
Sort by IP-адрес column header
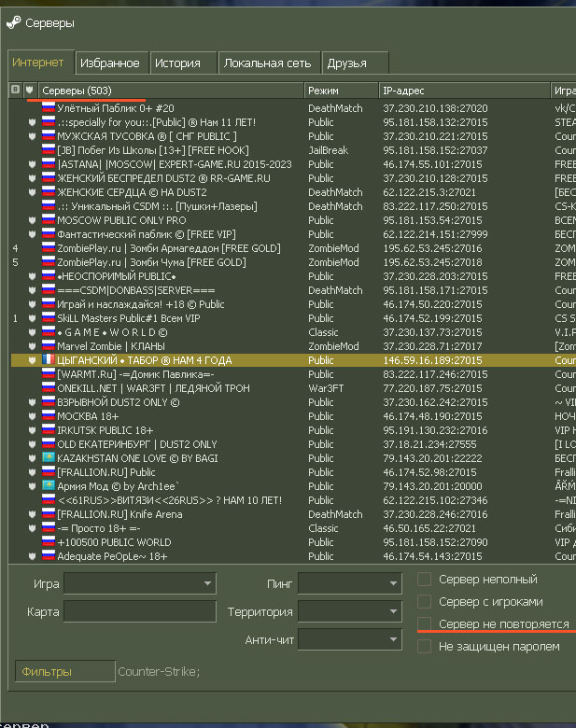tap(465, 91)
